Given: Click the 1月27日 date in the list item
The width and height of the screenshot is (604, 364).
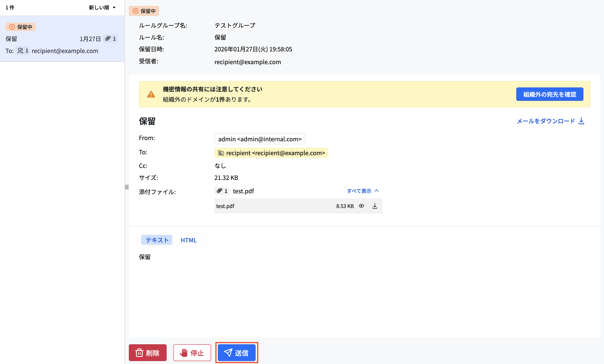Looking at the screenshot, I should point(90,39).
